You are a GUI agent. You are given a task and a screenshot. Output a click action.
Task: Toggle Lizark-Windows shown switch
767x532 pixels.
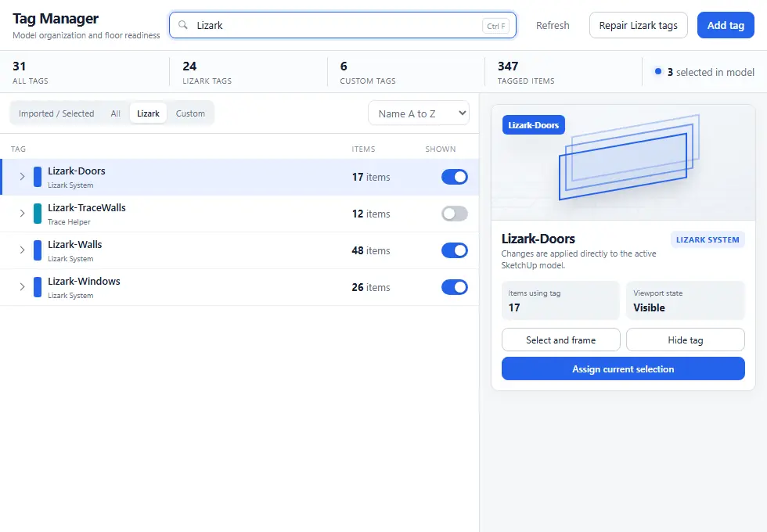[x=455, y=287]
